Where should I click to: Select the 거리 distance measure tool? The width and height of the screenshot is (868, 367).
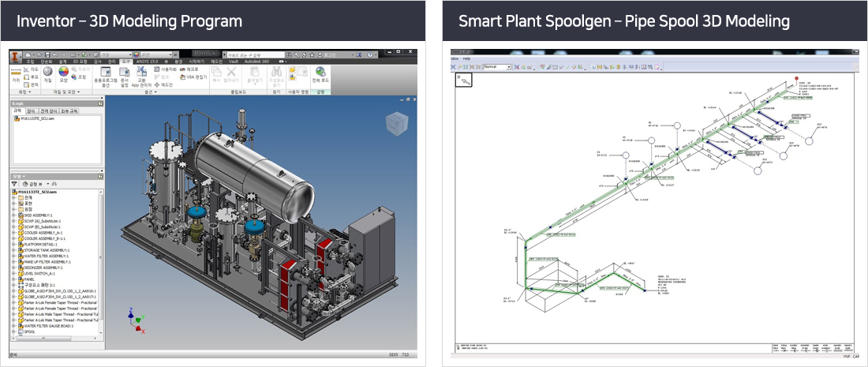coord(16,74)
